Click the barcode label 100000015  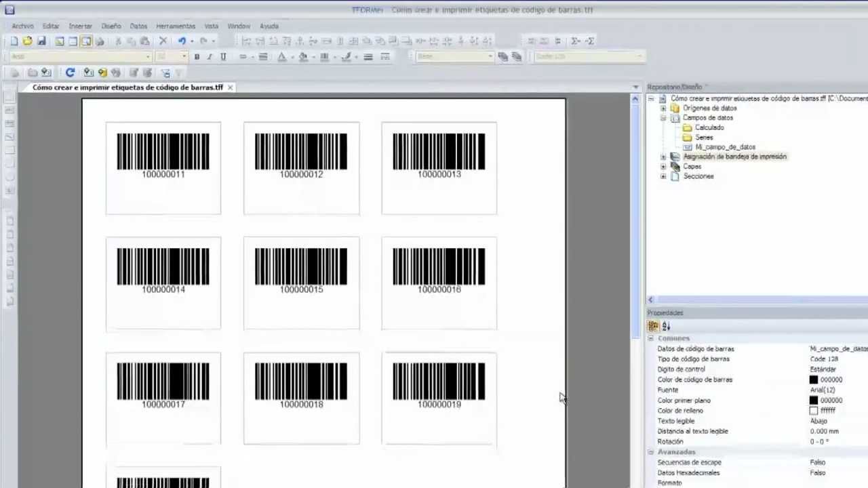coord(301,290)
